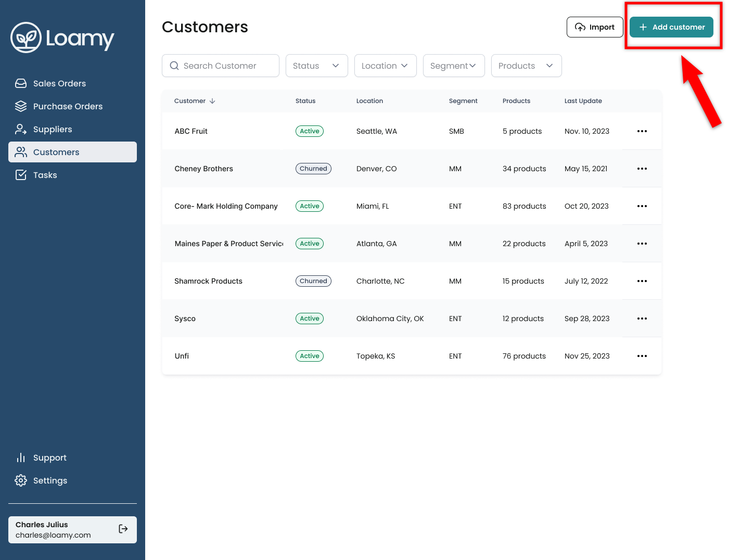Image resolution: width=741 pixels, height=560 pixels.
Task: Open Support from the sidebar
Action: tap(72, 457)
